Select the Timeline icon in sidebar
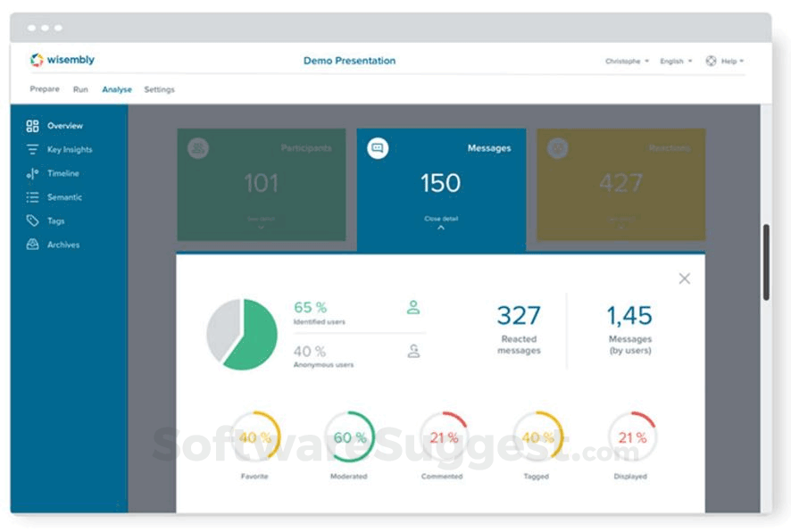The image size is (791, 532). pos(32,173)
